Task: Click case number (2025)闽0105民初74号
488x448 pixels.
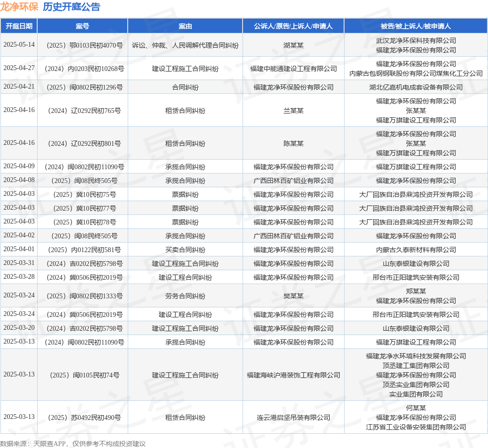Action: (84, 376)
